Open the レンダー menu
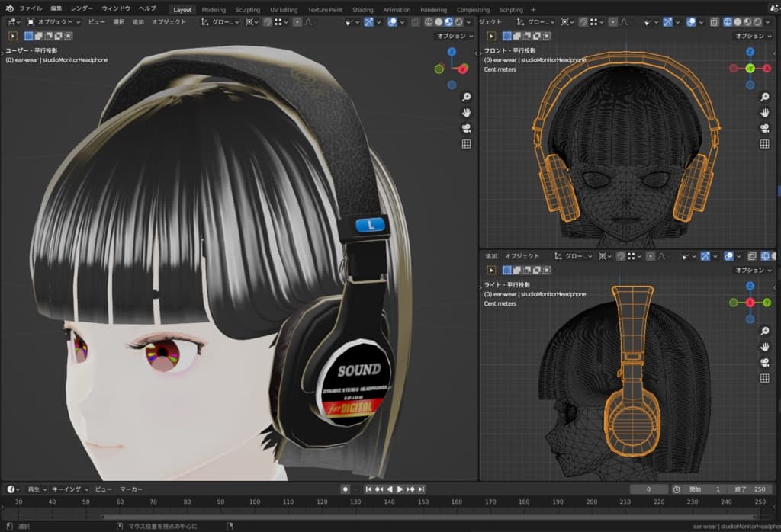The height and width of the screenshot is (532, 781). click(x=82, y=8)
